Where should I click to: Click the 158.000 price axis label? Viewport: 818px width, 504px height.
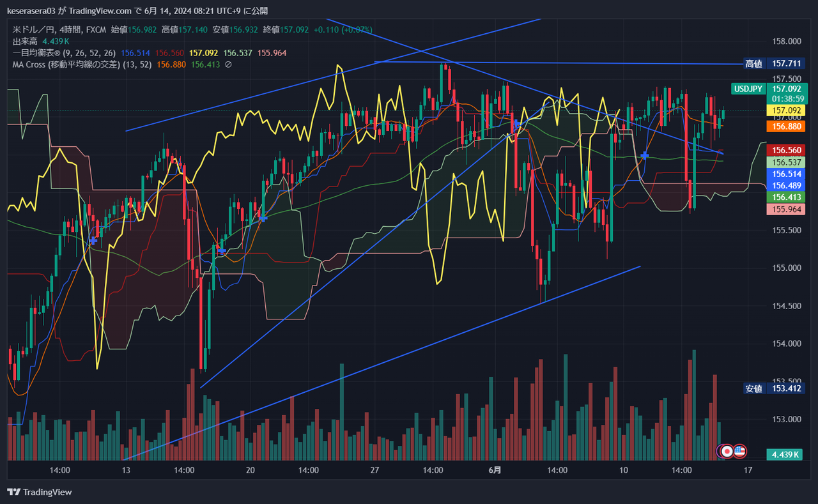click(x=787, y=42)
